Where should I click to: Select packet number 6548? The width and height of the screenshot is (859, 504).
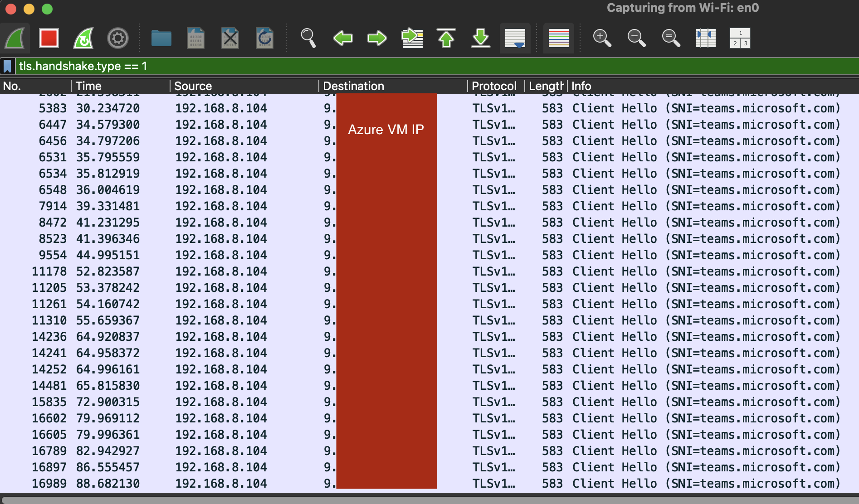point(429,190)
